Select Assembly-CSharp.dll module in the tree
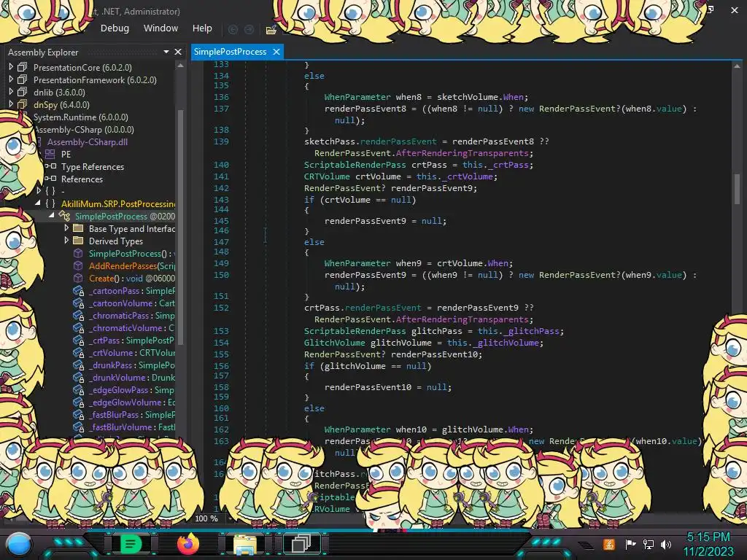 [x=88, y=141]
